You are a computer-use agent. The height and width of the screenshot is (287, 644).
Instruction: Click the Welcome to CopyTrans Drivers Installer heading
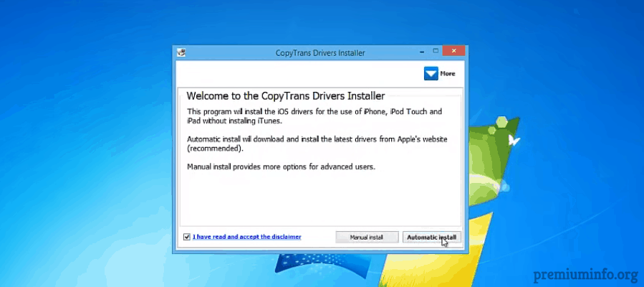[x=285, y=96]
